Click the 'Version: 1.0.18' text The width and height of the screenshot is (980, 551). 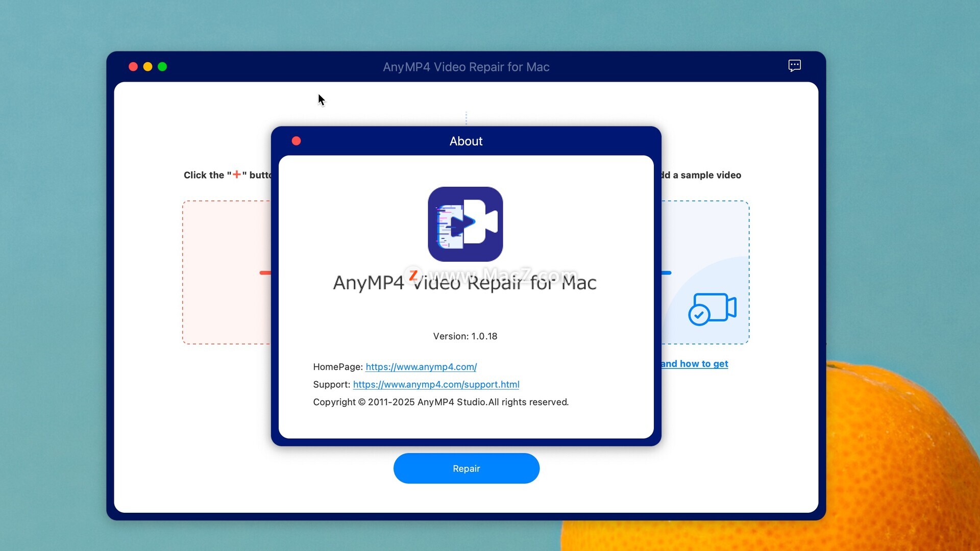[465, 336]
